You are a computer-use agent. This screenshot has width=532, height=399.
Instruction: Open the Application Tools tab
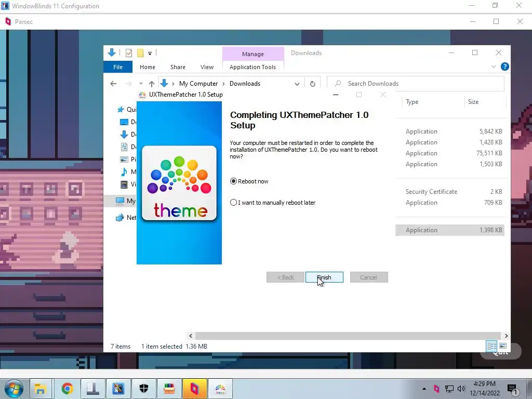tap(252, 67)
